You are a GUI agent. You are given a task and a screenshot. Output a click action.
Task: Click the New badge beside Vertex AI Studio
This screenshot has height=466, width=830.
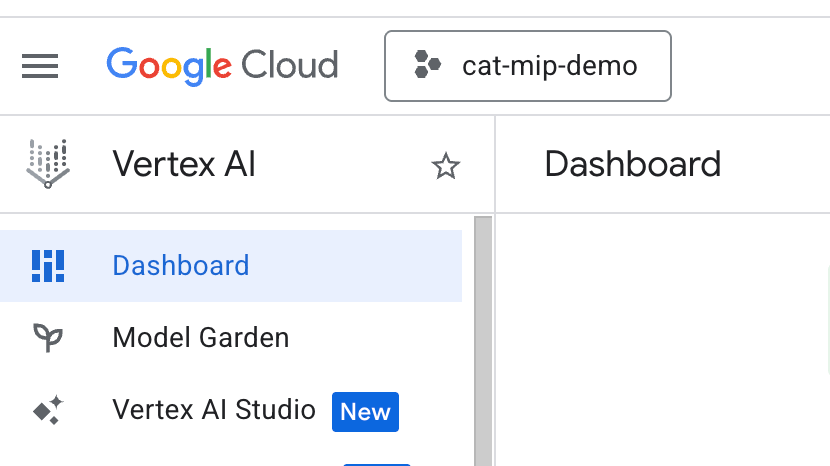click(365, 412)
